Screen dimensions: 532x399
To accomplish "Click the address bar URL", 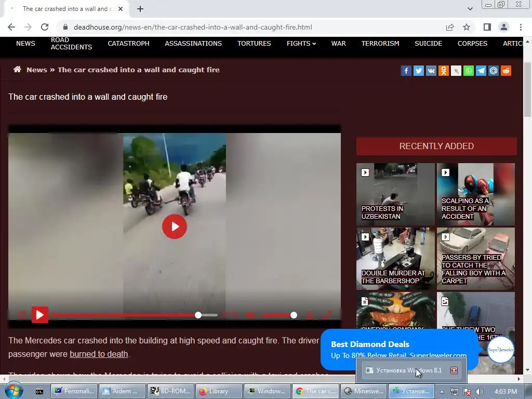I will pos(193,27).
